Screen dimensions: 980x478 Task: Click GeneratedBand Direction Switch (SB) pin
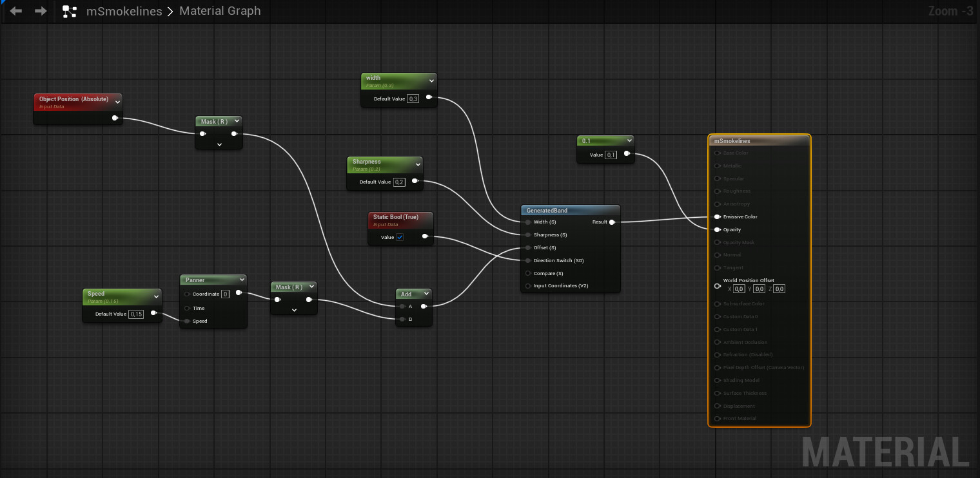(529, 261)
